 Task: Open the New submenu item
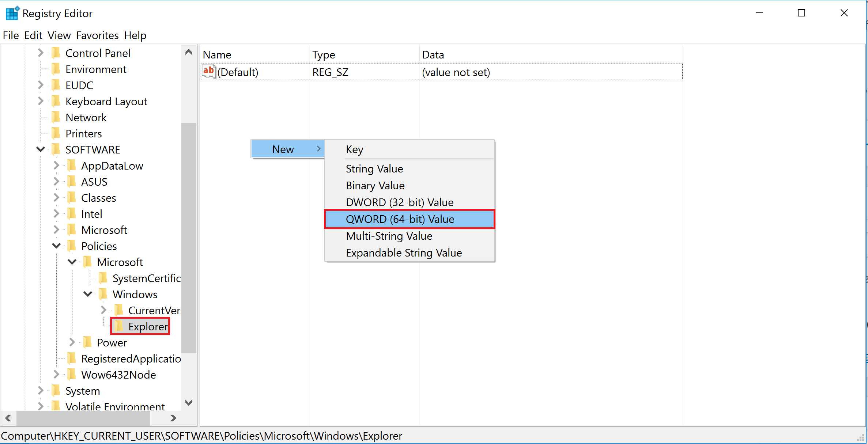(x=288, y=149)
